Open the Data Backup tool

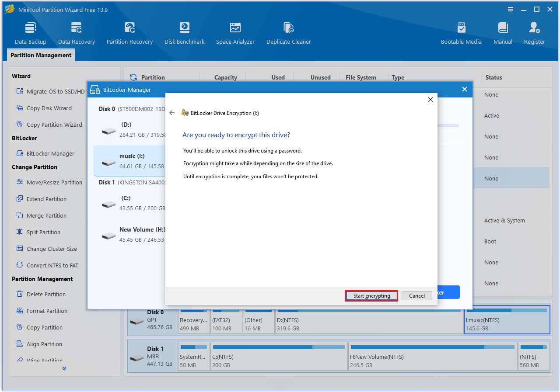click(x=30, y=34)
